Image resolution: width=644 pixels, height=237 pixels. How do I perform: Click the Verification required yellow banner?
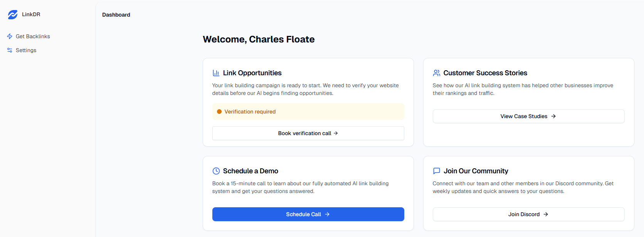[308, 112]
